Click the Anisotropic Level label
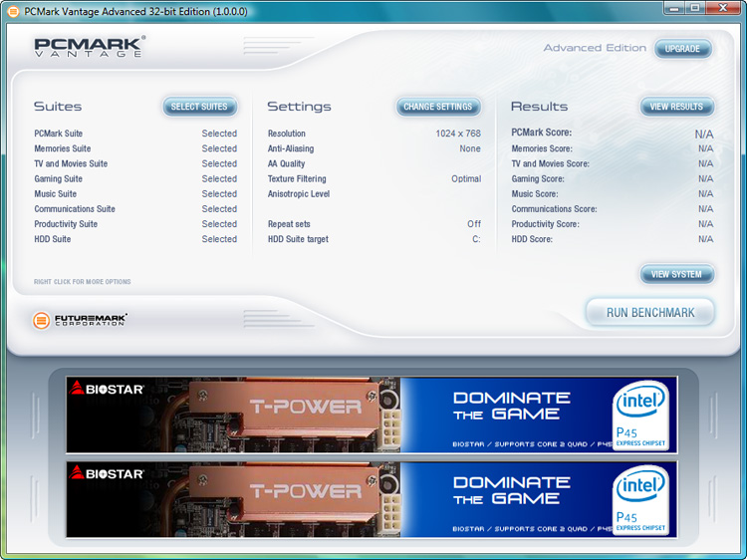Viewport: 747px width, 560px height. (x=298, y=194)
